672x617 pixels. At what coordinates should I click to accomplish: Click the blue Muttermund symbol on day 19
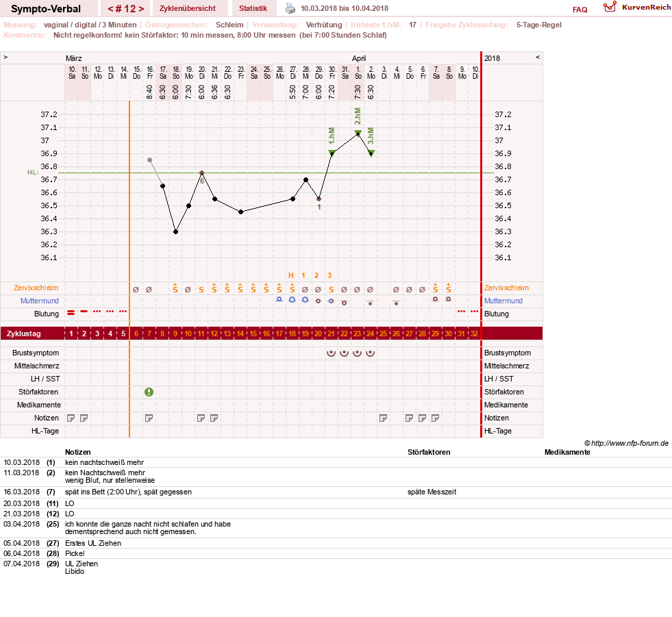(305, 300)
